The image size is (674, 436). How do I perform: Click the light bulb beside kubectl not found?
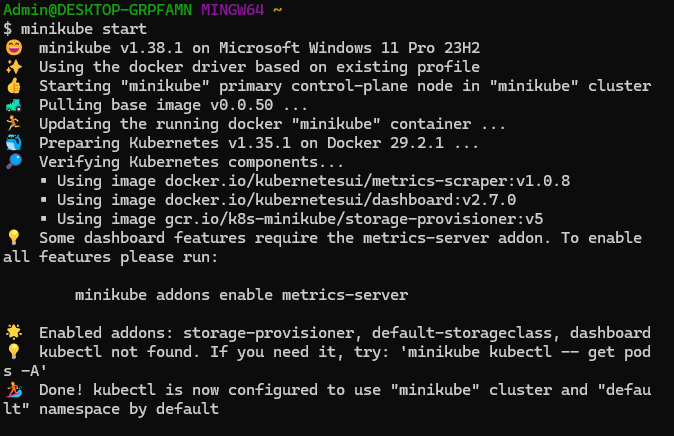(13, 352)
